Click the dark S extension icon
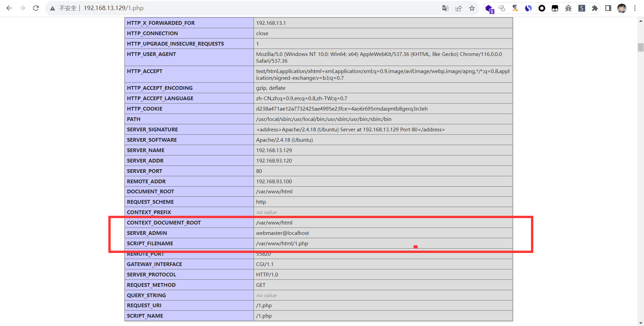The width and height of the screenshot is (644, 326). [x=582, y=8]
